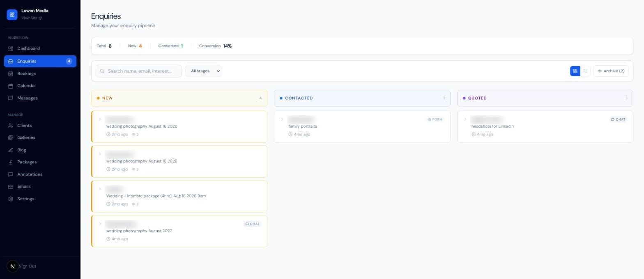This screenshot has width=644, height=279.
Task: Click the QUOTED column header
Action: [545, 98]
